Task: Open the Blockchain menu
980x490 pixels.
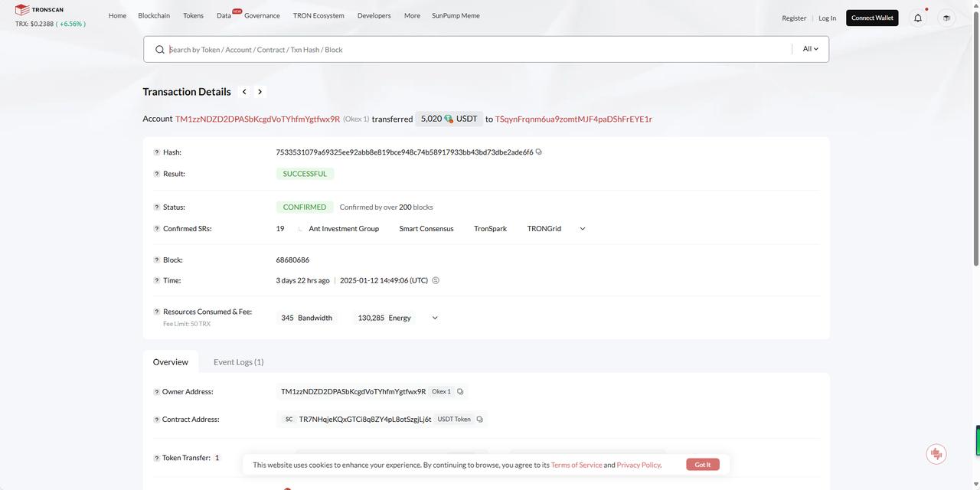Action: [x=154, y=15]
